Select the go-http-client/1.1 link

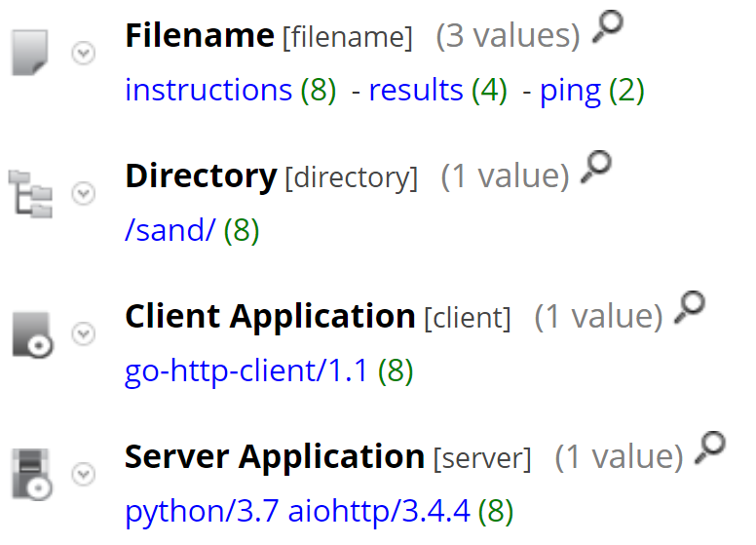coord(246,371)
